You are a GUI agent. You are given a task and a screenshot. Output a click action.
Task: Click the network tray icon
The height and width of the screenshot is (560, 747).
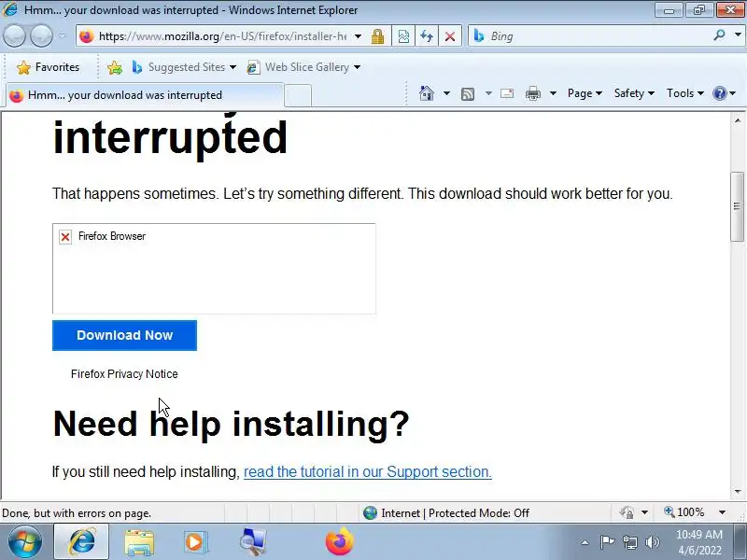coord(629,542)
